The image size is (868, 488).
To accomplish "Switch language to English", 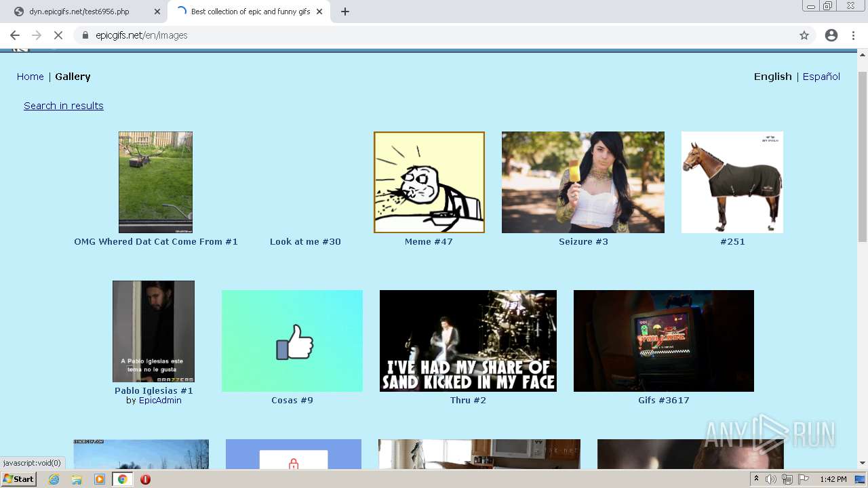I will click(x=773, y=77).
